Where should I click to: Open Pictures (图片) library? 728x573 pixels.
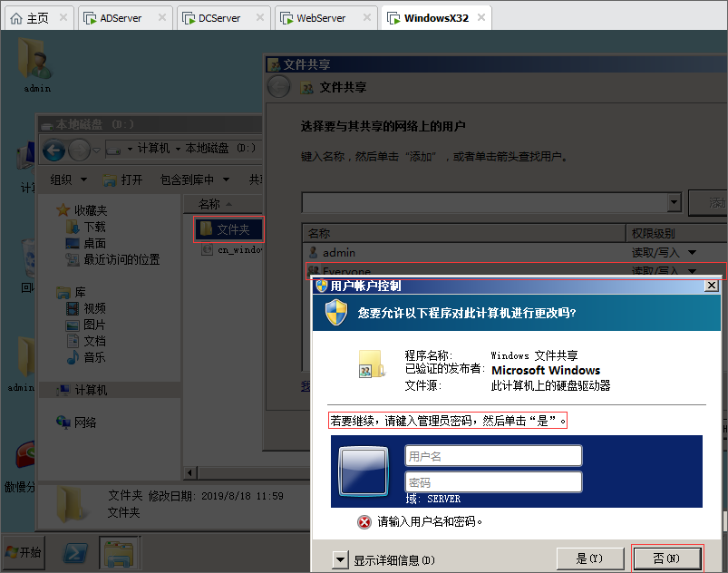pyautogui.click(x=86, y=325)
